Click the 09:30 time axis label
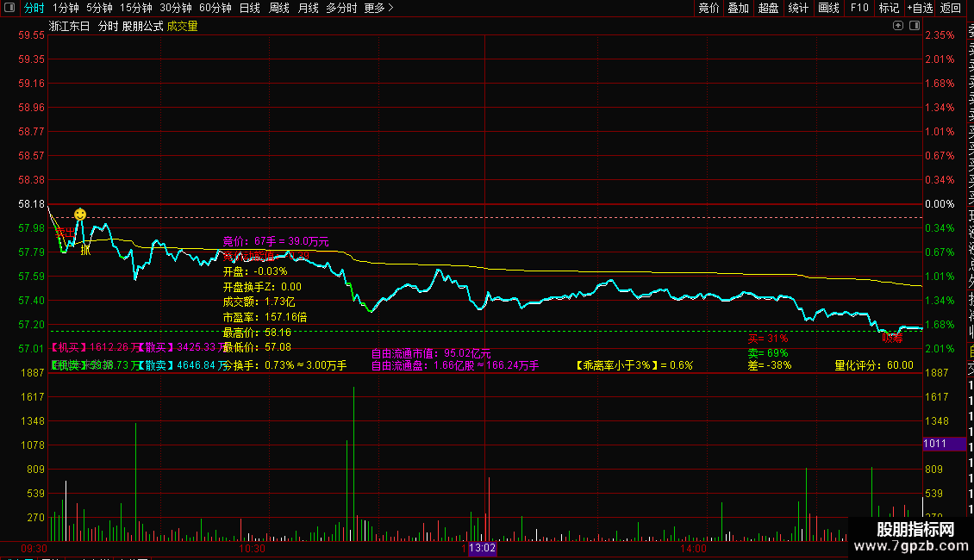Screen dimensions: 974x560 [34, 549]
